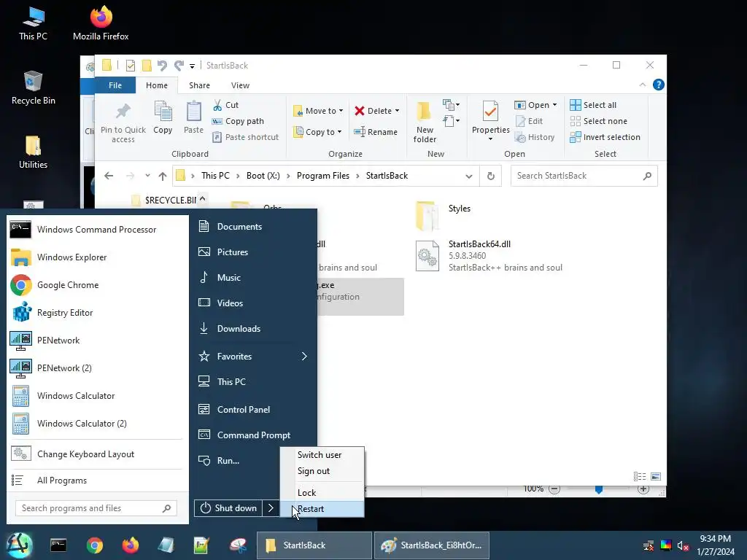The height and width of the screenshot is (560, 747).
Task: Choose Switch user from power menu
Action: pos(322,455)
